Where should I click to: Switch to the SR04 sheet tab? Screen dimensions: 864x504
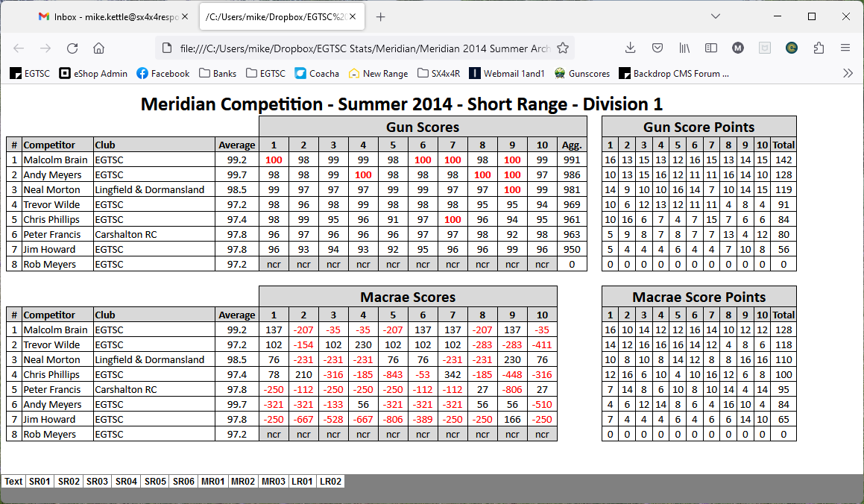pyautogui.click(x=126, y=482)
